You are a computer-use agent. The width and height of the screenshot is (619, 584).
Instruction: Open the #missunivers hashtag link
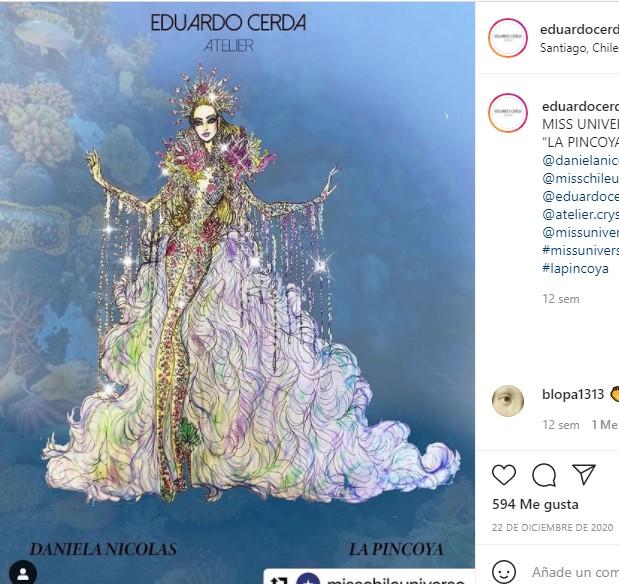point(580,250)
